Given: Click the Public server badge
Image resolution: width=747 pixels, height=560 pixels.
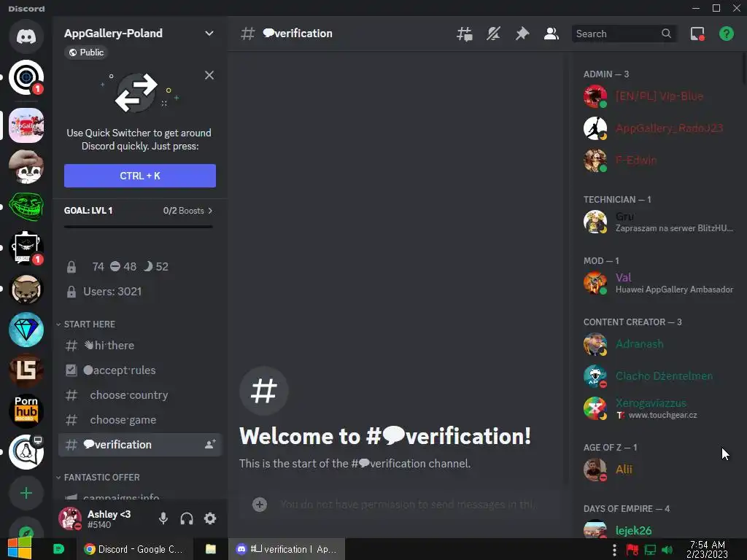Looking at the screenshot, I should (86, 52).
